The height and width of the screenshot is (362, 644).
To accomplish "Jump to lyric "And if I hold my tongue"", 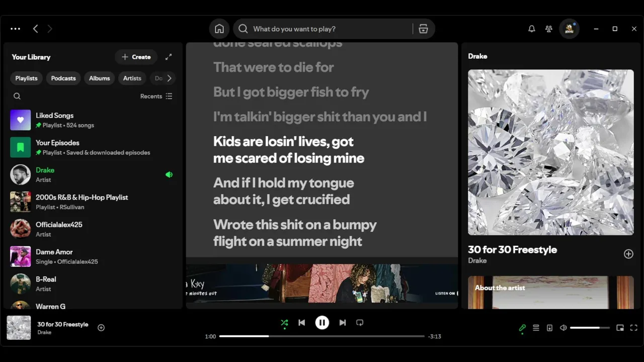I will pos(283,191).
